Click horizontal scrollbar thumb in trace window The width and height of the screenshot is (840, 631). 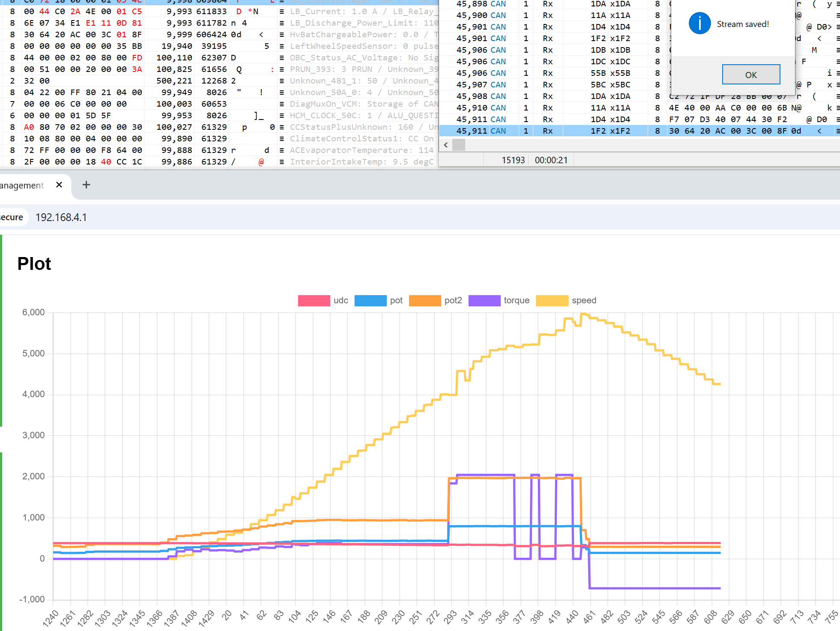tap(459, 145)
